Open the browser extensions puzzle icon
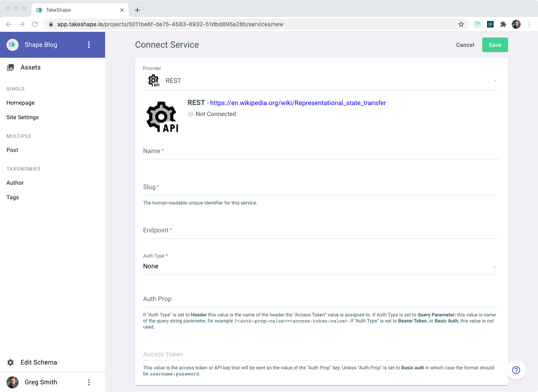538x392 pixels. pyautogui.click(x=503, y=24)
